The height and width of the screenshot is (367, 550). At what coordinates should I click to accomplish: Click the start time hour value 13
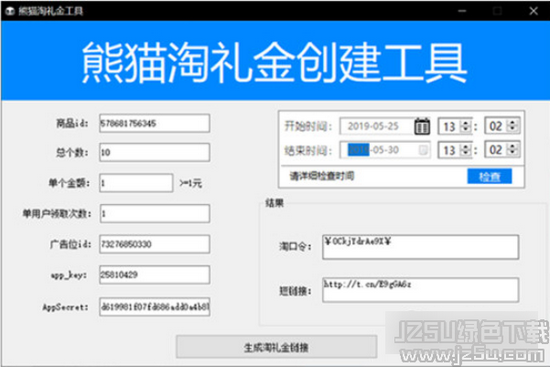coord(449,127)
